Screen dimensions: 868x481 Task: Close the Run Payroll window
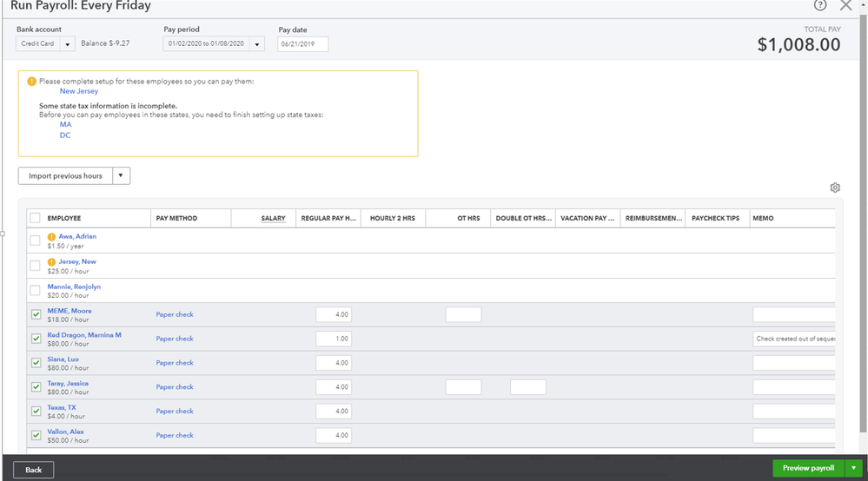846,6
